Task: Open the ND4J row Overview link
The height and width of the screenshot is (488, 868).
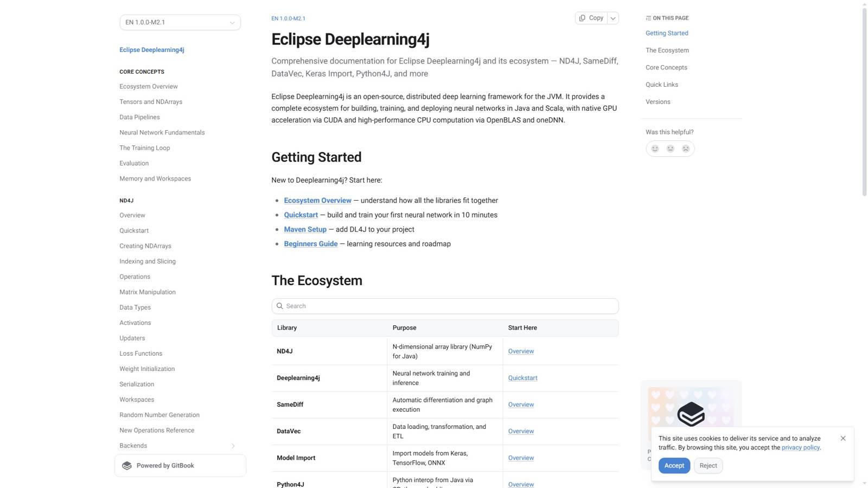Action: click(521, 351)
